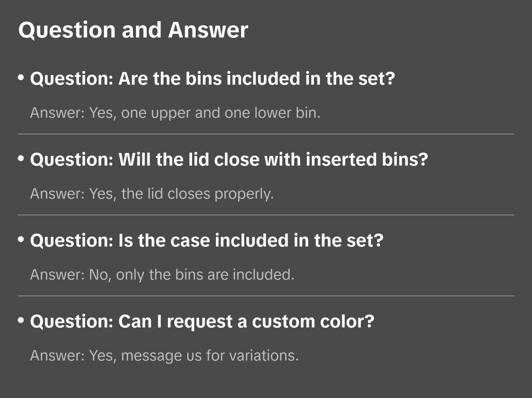Click bullet before the case included question
Image resolution: width=532 pixels, height=398 pixels.
pos(21,239)
